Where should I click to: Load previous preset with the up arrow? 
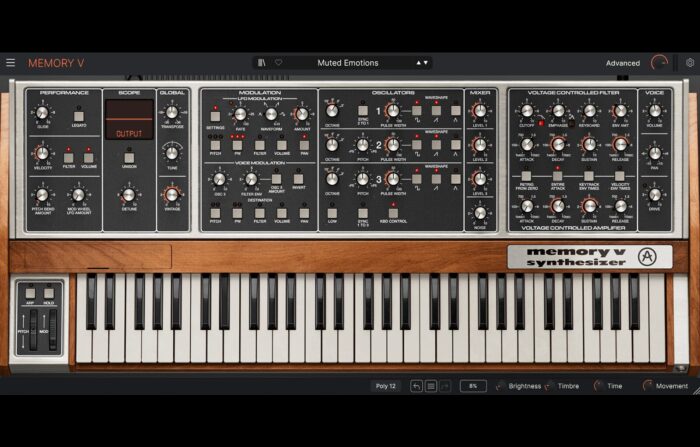418,63
